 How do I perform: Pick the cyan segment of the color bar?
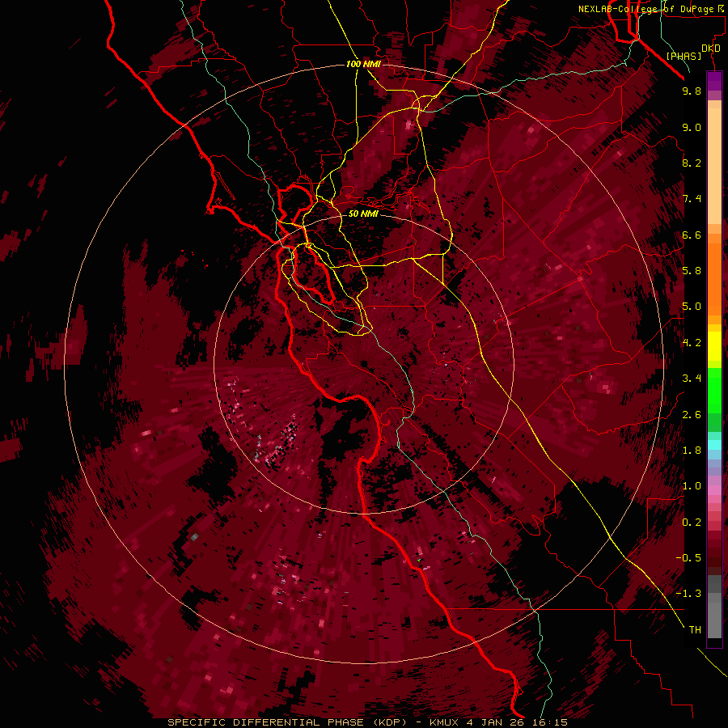point(714,445)
